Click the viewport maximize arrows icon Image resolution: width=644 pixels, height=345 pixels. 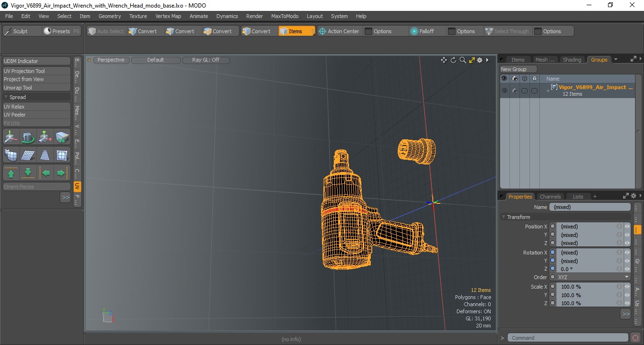point(472,60)
